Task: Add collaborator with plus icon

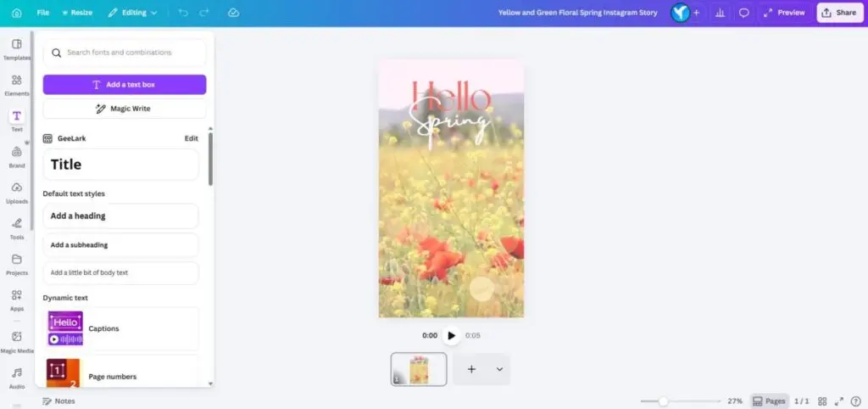Action: 697,12
